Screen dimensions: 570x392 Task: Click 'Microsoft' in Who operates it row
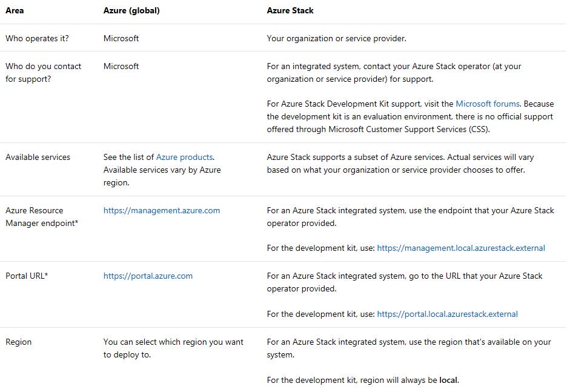tap(121, 39)
